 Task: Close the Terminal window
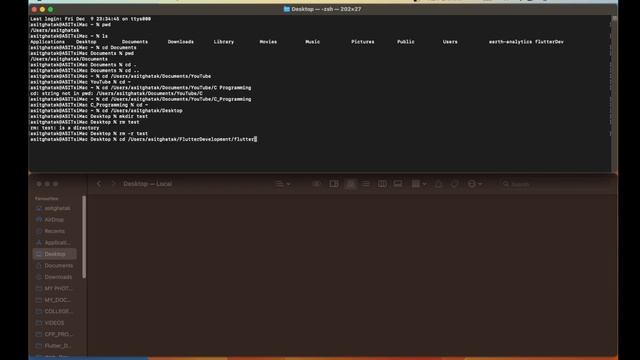[x=34, y=9]
